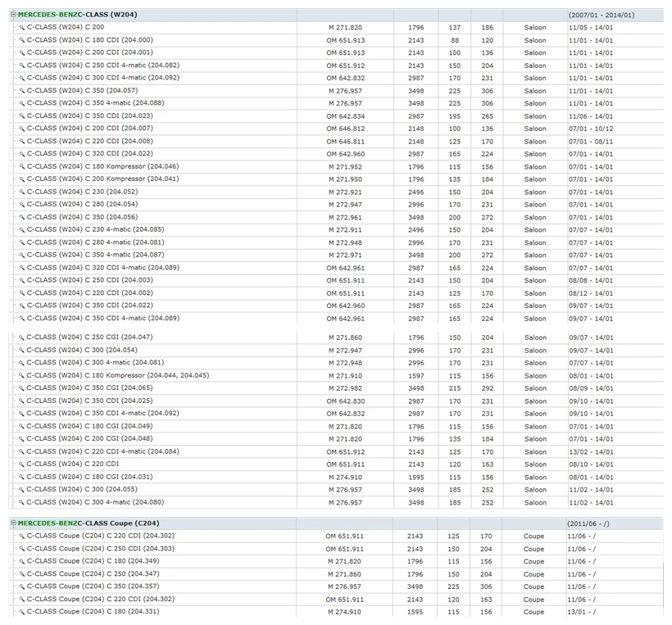Select magnifier icon of C 300 (204.055)
This screenshot has height=625, width=672.
pyautogui.click(x=21, y=490)
